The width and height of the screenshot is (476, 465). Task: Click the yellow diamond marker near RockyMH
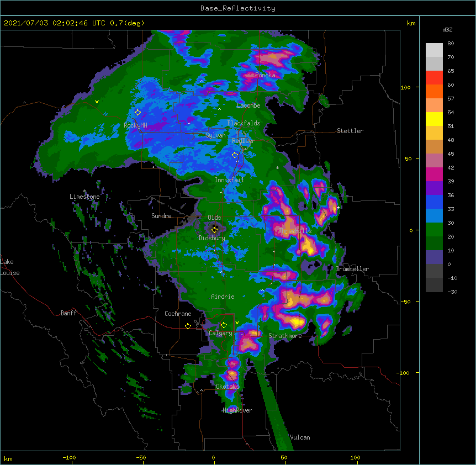(x=137, y=113)
